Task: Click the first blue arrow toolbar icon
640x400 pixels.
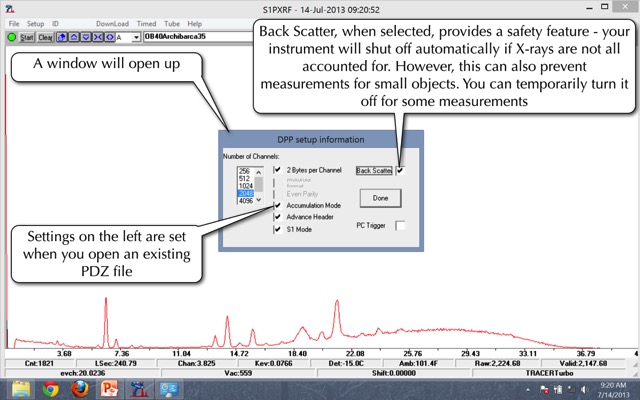Action: tap(63, 37)
